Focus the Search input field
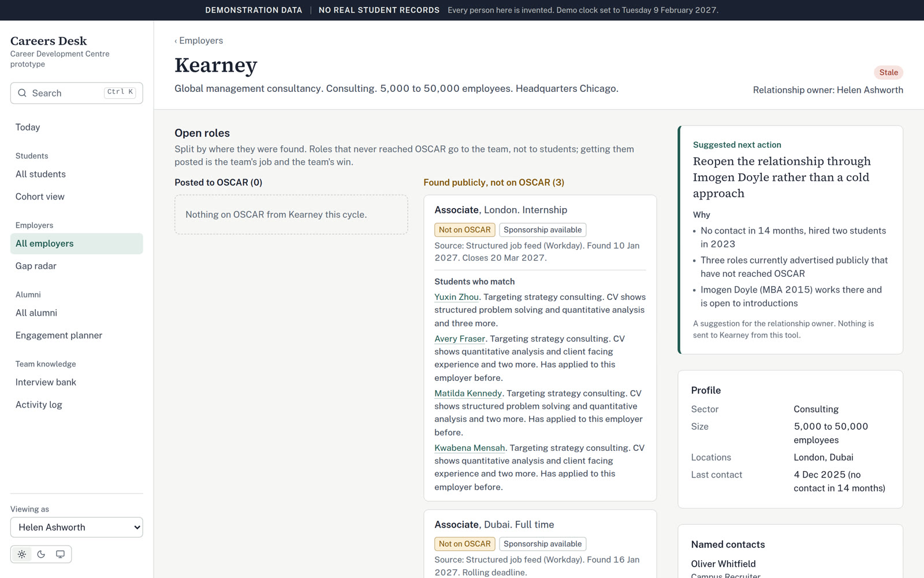 (76, 93)
